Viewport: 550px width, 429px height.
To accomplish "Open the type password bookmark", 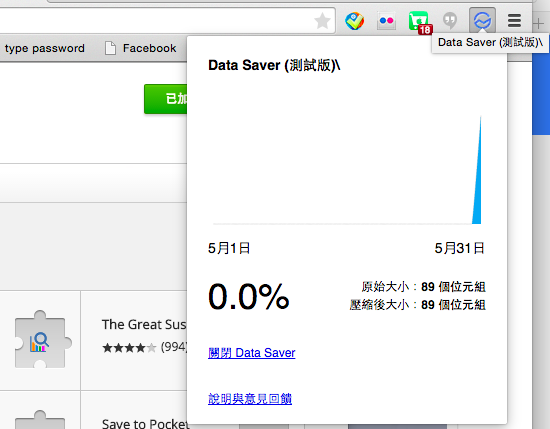I will click(x=45, y=48).
